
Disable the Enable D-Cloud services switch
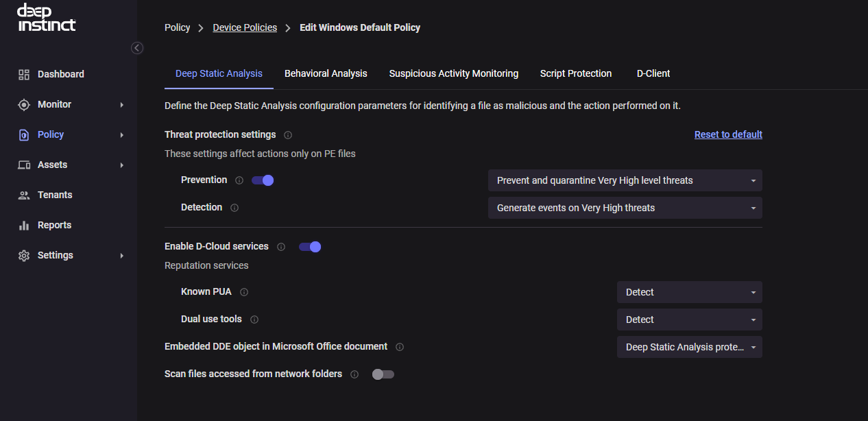310,247
